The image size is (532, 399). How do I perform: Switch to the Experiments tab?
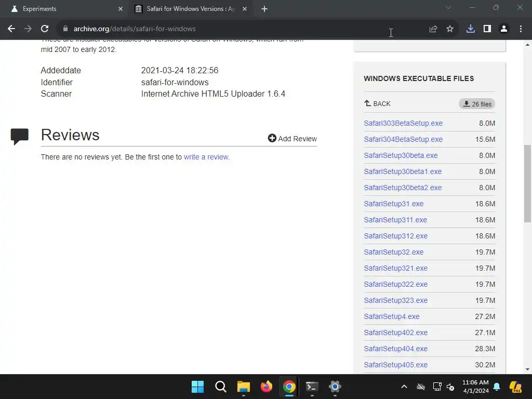pyautogui.click(x=67, y=9)
